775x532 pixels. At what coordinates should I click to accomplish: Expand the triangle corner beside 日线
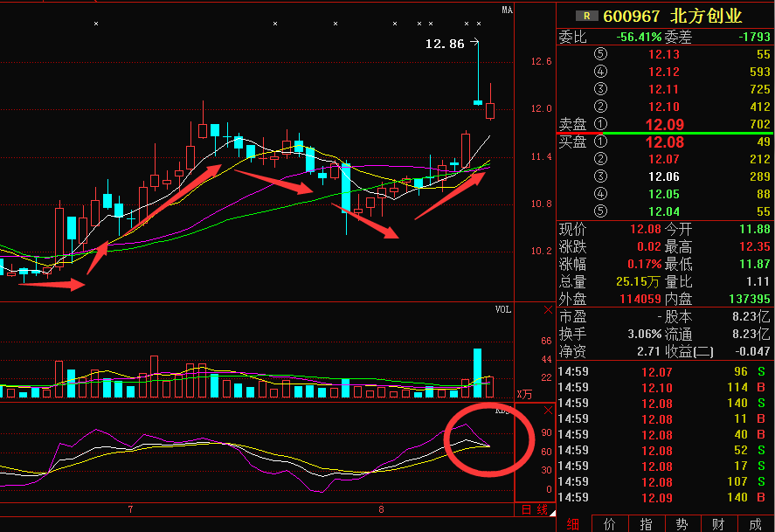click(x=550, y=512)
